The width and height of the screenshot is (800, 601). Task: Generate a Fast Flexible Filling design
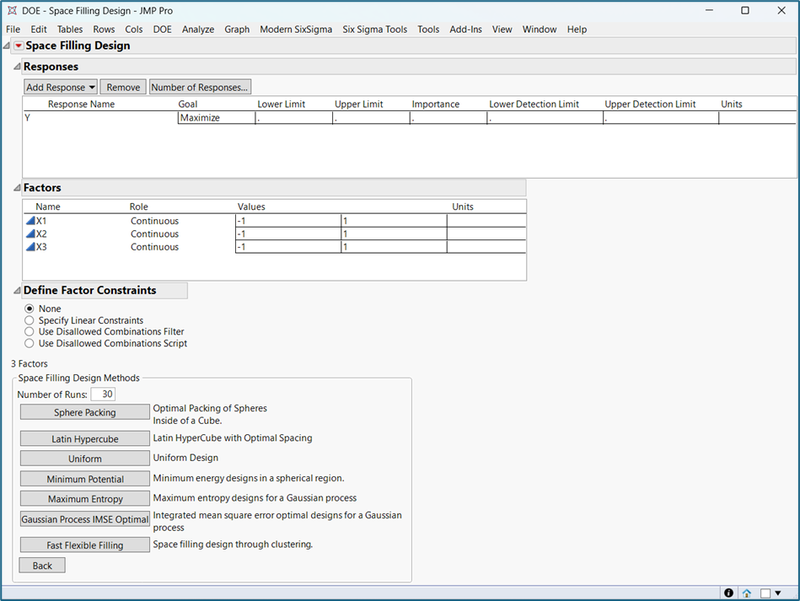84,546
